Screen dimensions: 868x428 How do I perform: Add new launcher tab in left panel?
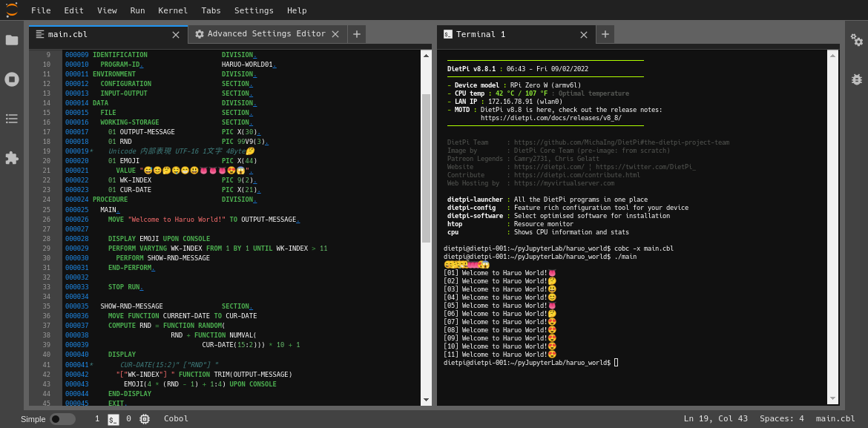pos(357,34)
